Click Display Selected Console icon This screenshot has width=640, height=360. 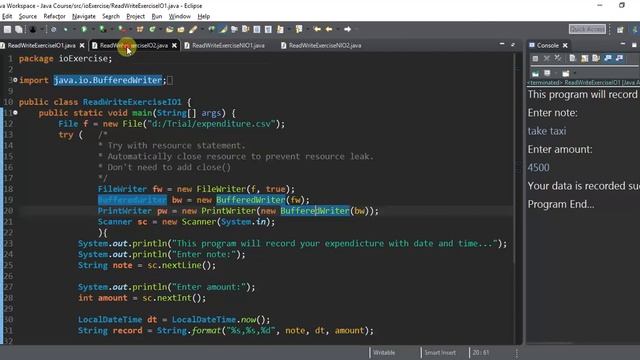[547, 73]
